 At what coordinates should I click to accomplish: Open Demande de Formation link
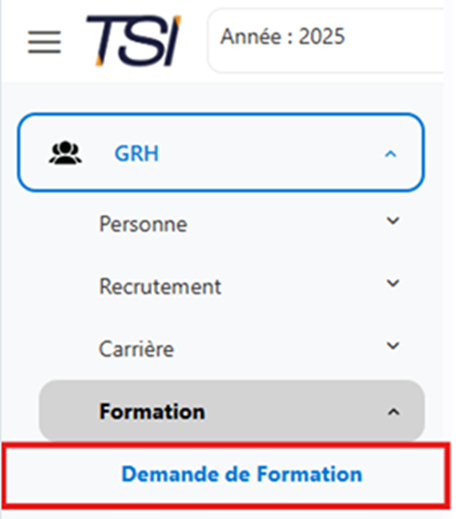click(242, 474)
